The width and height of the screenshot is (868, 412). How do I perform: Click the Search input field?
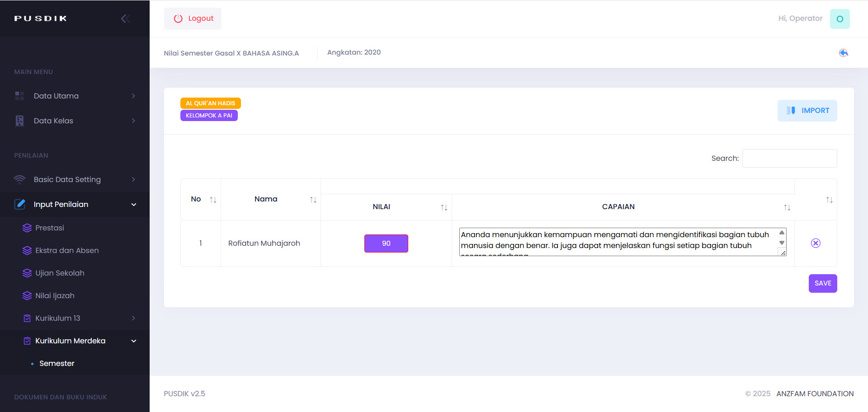pos(789,158)
